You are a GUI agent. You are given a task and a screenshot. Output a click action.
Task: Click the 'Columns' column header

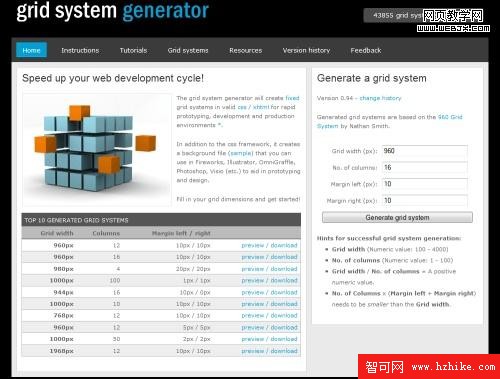pyautogui.click(x=106, y=233)
